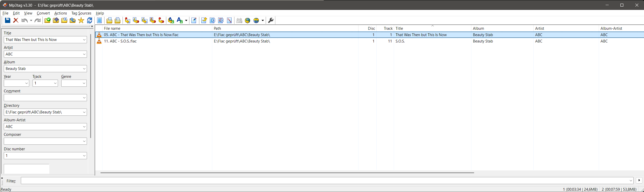The image size is (644, 192).
Task: Open Options with the wrench icon
Action: (271, 20)
